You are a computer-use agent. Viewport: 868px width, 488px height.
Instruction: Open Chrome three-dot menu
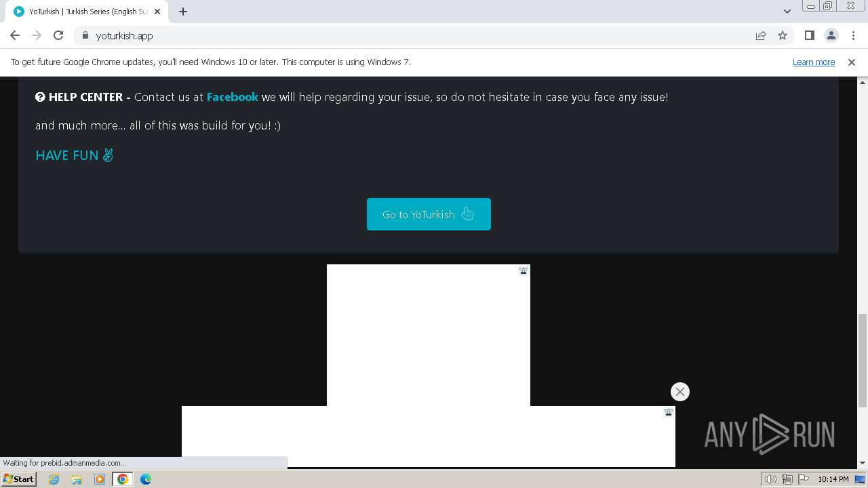(x=853, y=35)
